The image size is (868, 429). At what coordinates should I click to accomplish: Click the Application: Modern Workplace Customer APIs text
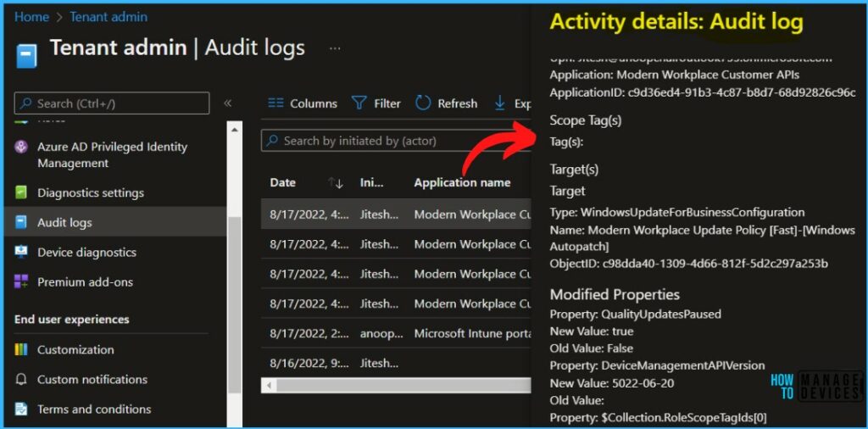tap(674, 75)
